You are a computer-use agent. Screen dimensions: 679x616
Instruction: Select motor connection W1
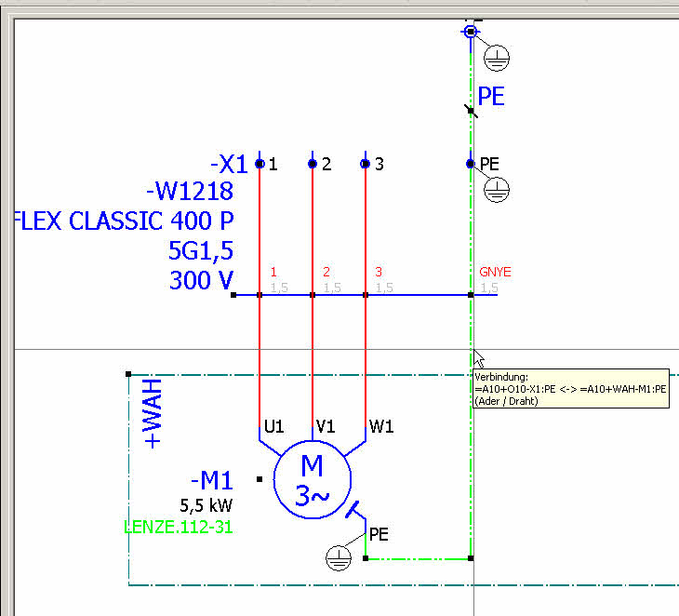click(381, 427)
